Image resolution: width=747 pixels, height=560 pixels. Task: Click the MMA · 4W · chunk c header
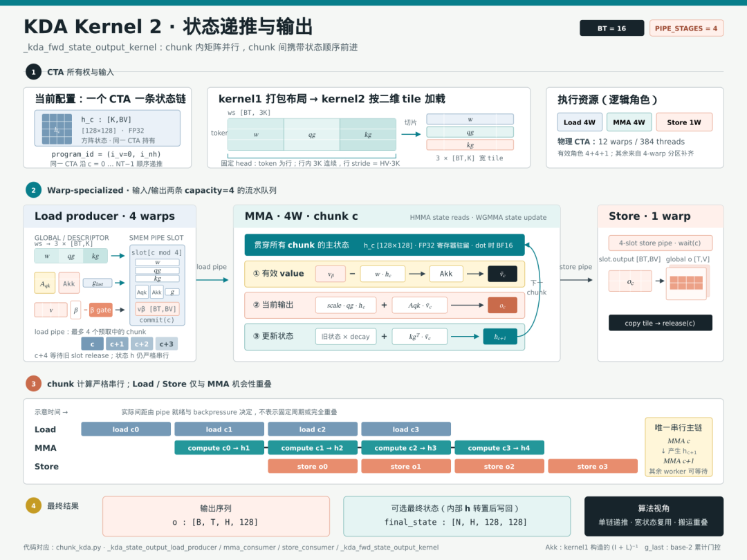tap(301, 216)
